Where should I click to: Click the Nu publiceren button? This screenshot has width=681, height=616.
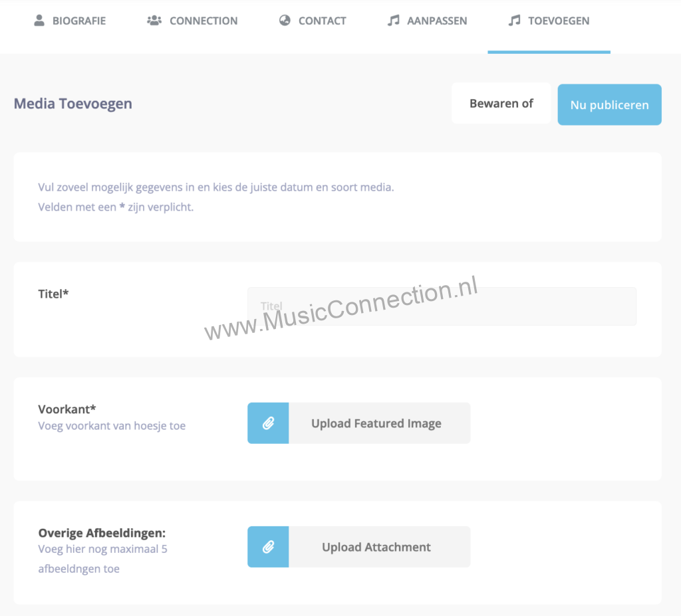click(x=609, y=105)
